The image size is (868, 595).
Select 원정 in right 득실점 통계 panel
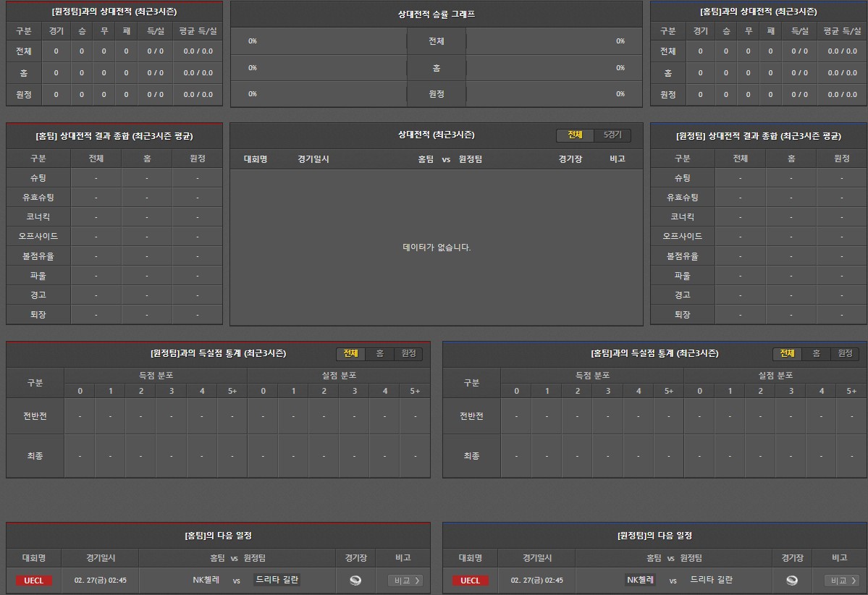845,353
